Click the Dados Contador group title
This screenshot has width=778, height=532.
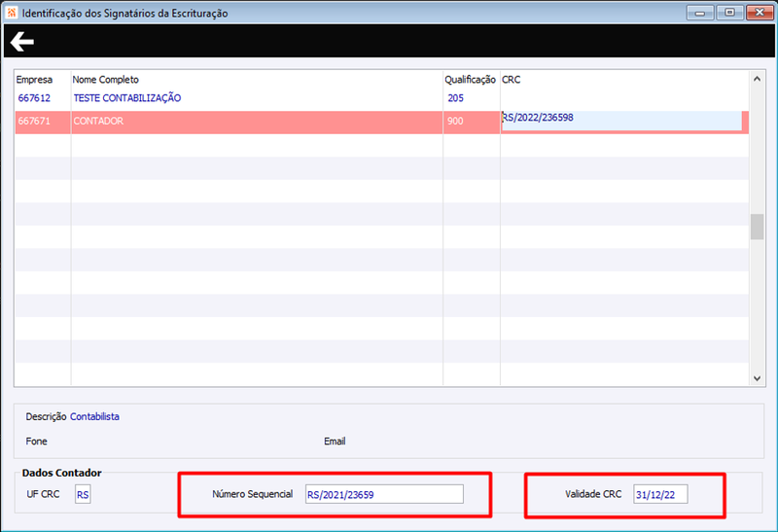(x=61, y=473)
